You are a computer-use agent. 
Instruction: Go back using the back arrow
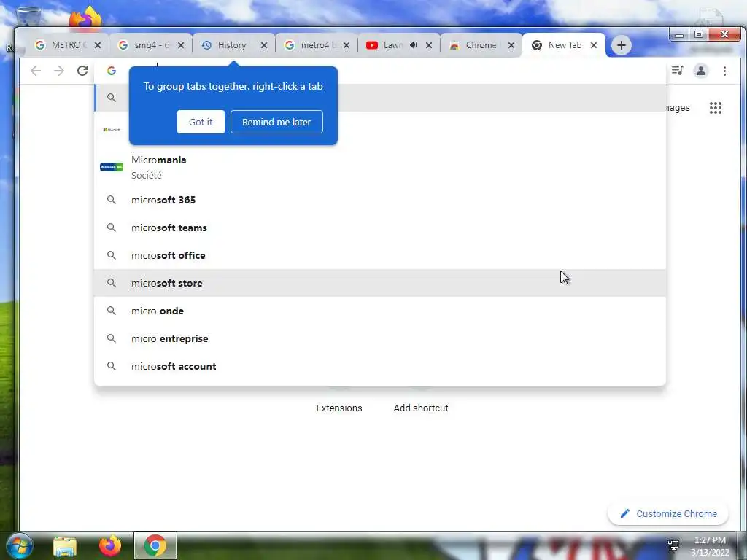[36, 71]
